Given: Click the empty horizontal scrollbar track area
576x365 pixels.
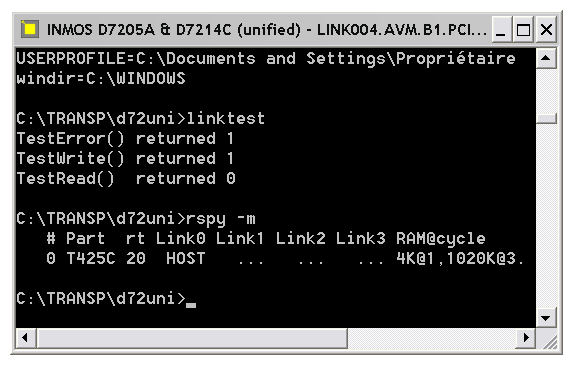Looking at the screenshot, I should point(432,337).
